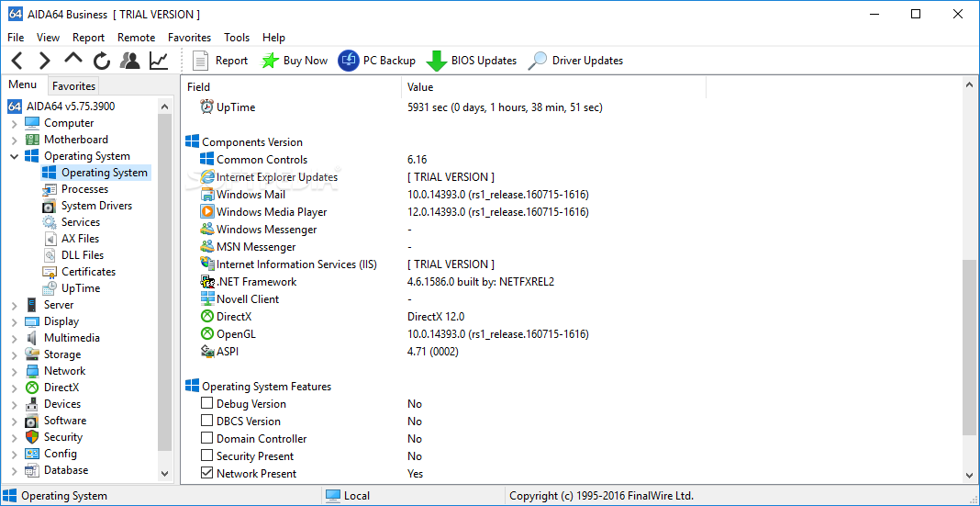Expand the Server tree node

[15, 305]
